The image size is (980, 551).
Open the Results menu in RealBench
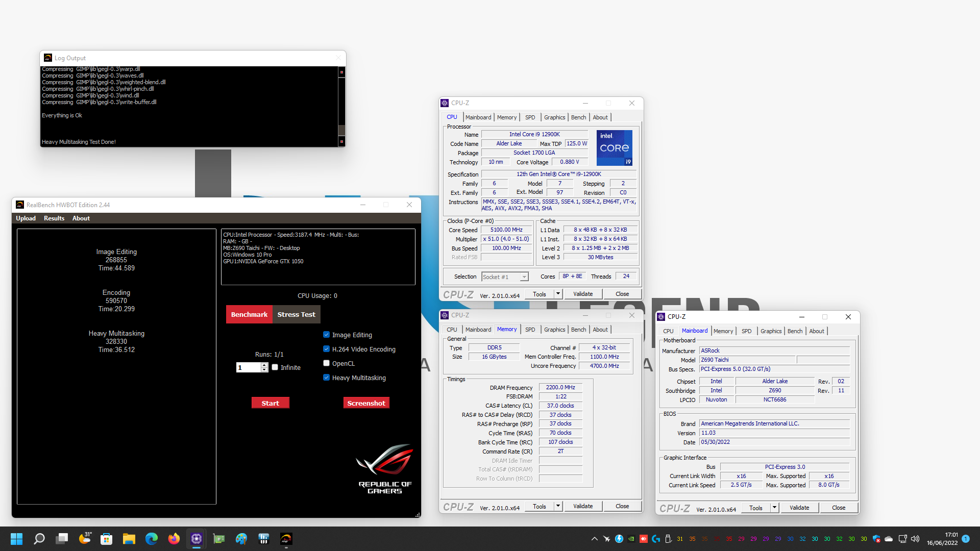tap(54, 218)
